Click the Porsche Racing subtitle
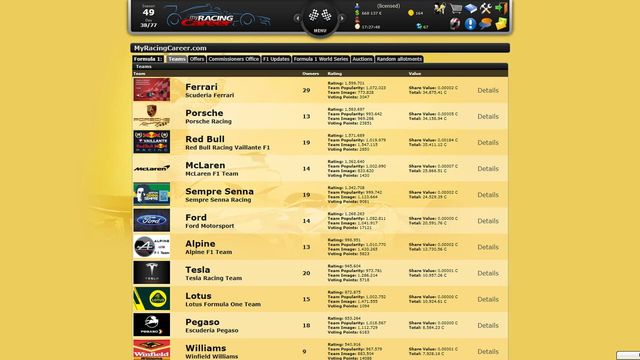The width and height of the screenshot is (640, 360). pos(208,121)
